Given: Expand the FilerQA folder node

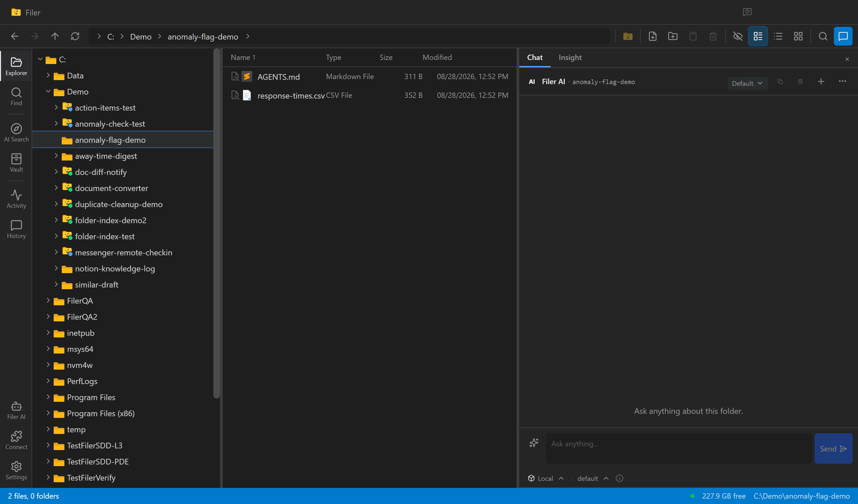Looking at the screenshot, I should (x=48, y=300).
